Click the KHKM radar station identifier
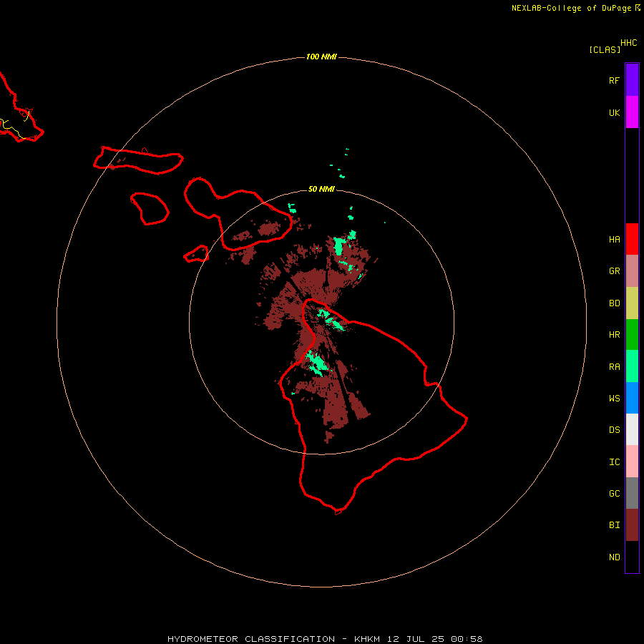 [x=367, y=639]
